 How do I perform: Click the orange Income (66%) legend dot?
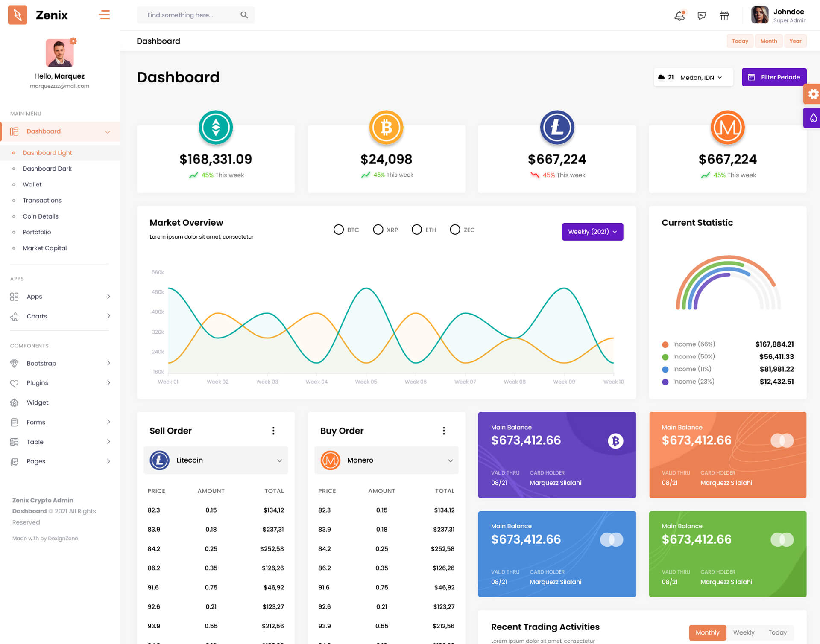coord(665,344)
